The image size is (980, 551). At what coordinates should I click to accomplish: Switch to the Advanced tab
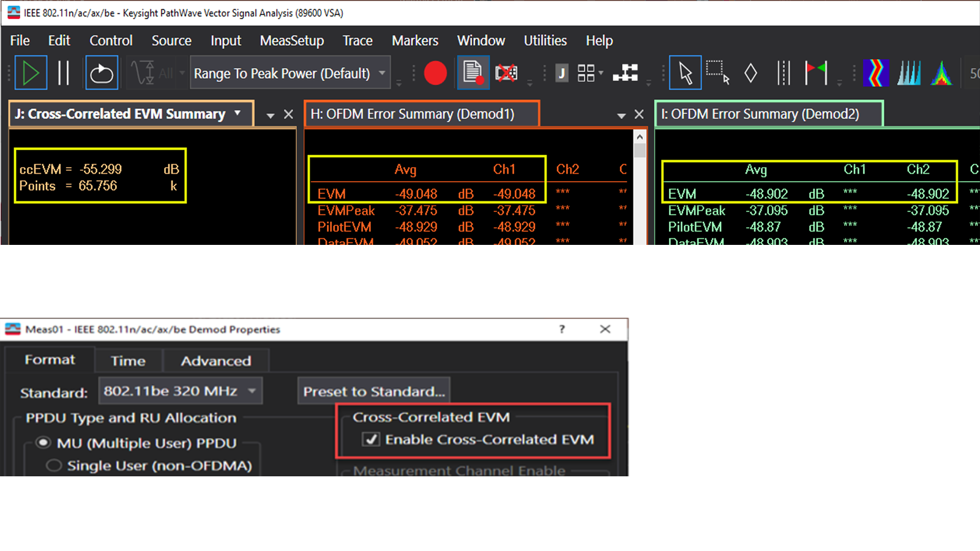click(215, 361)
